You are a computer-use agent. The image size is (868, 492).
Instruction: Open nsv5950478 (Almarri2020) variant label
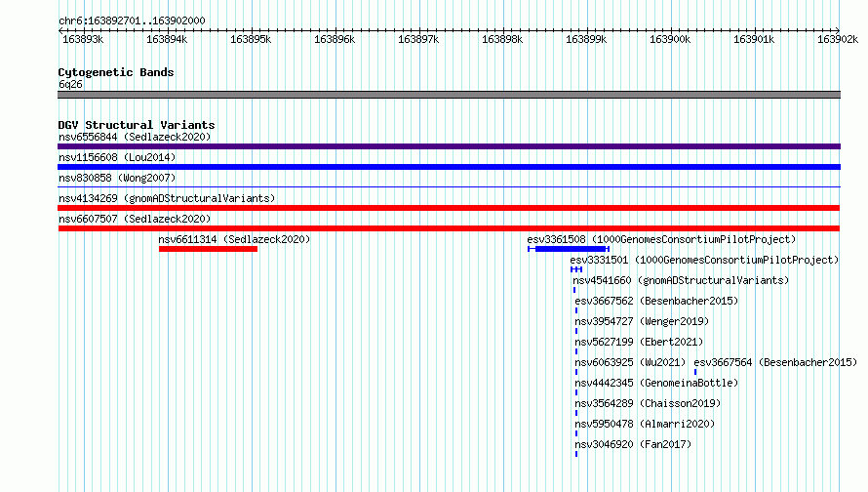645,424
